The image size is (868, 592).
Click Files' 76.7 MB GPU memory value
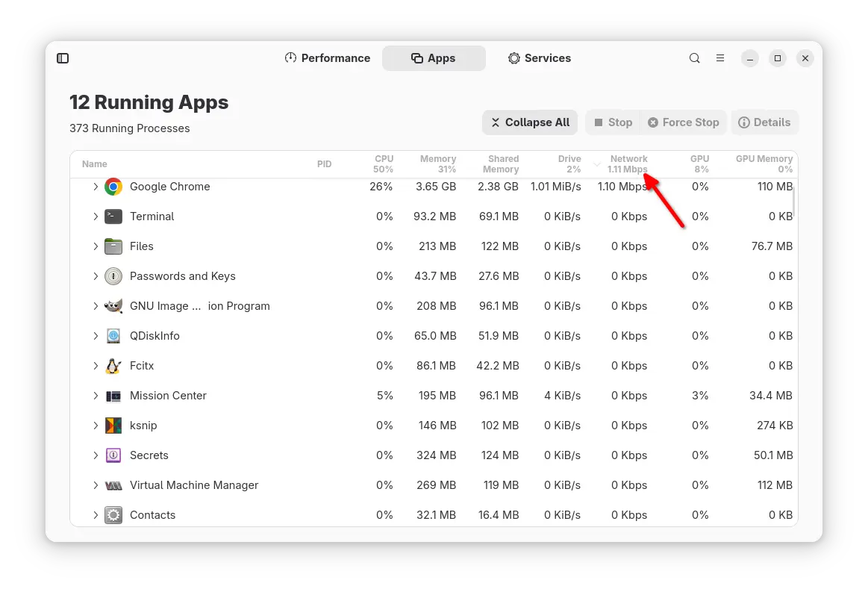[772, 246]
